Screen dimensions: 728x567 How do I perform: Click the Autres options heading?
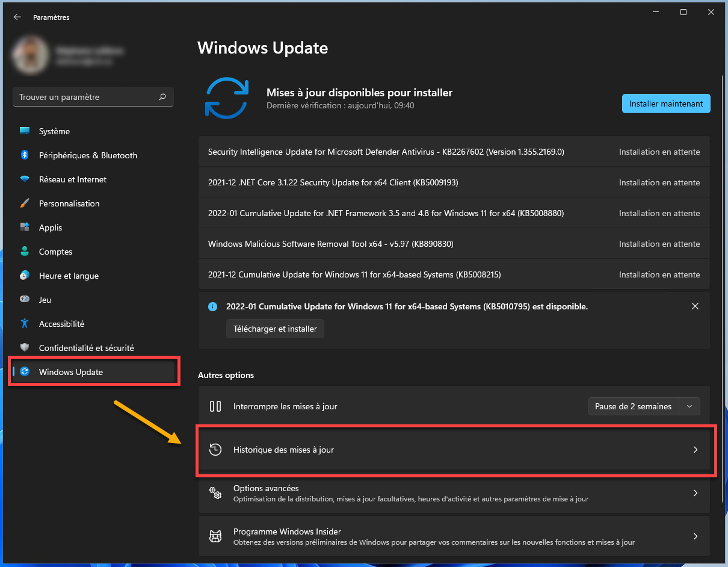[226, 375]
